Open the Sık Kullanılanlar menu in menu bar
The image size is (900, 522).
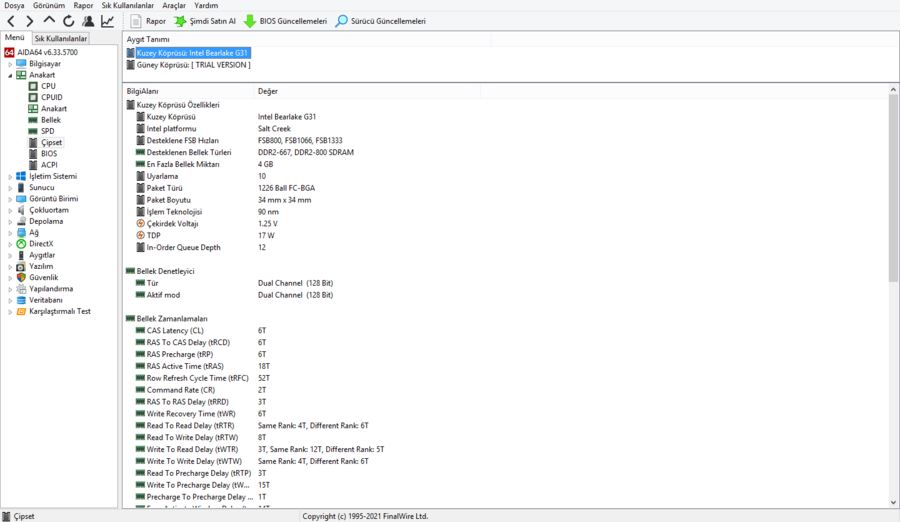tap(127, 5)
